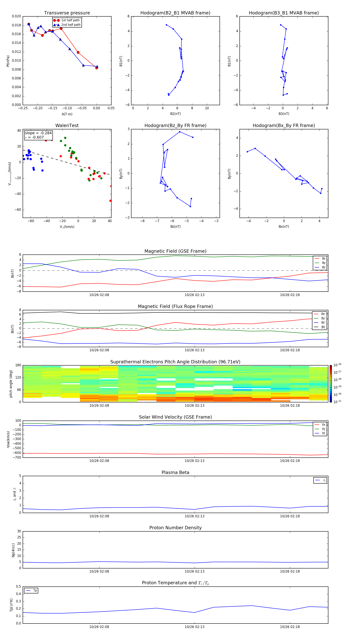Click the 'Proton Number Density' title
Screen dimensions: 351x644
point(175,528)
